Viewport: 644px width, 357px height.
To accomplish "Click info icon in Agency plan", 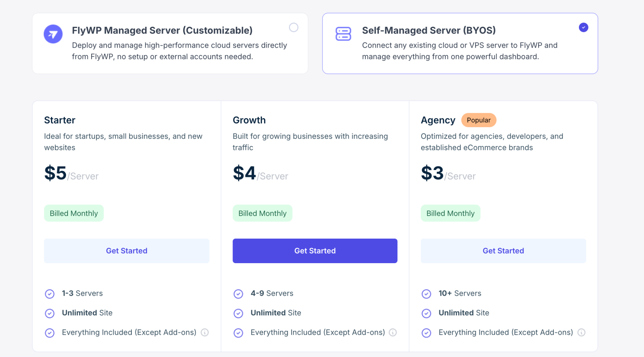I will 581,332.
